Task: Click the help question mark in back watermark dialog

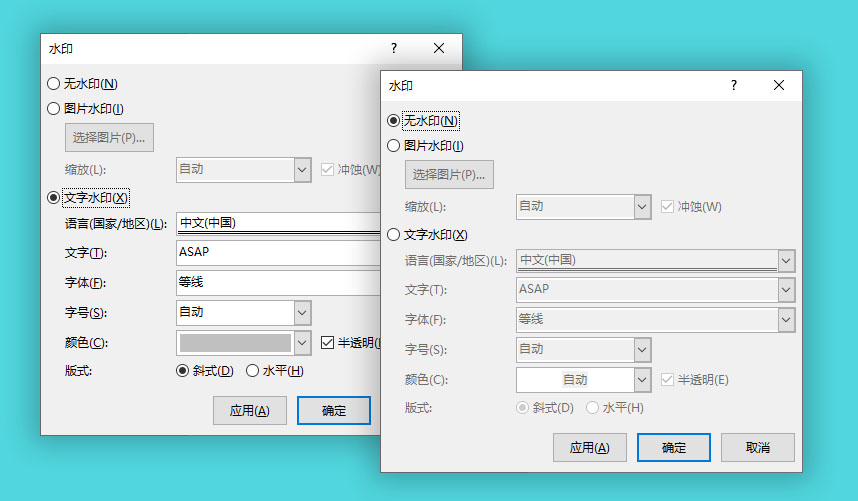Action: (394, 48)
